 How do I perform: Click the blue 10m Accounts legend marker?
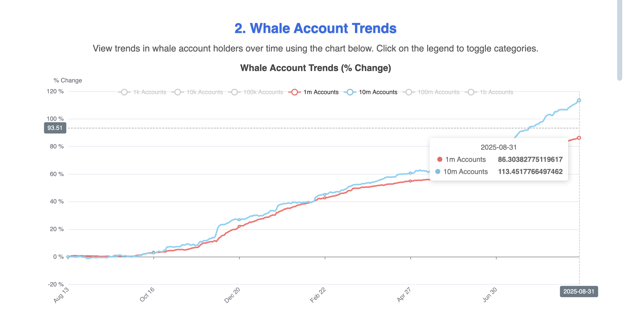[x=350, y=92]
